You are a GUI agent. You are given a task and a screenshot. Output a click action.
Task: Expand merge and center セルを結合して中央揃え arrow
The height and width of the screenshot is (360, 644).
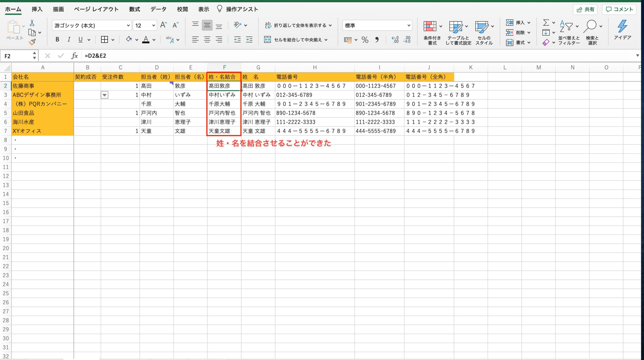click(x=326, y=40)
